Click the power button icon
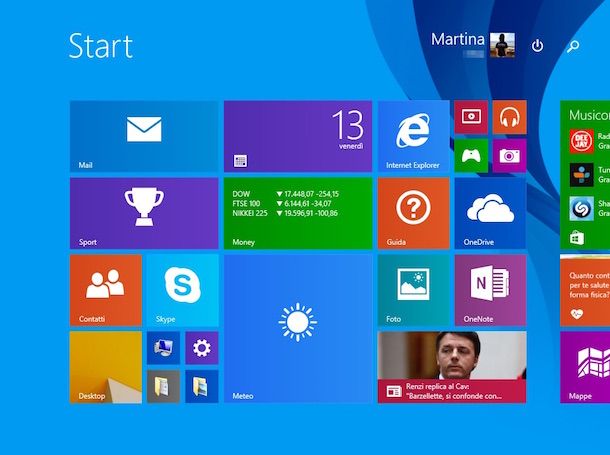610x455 pixels. click(x=537, y=46)
